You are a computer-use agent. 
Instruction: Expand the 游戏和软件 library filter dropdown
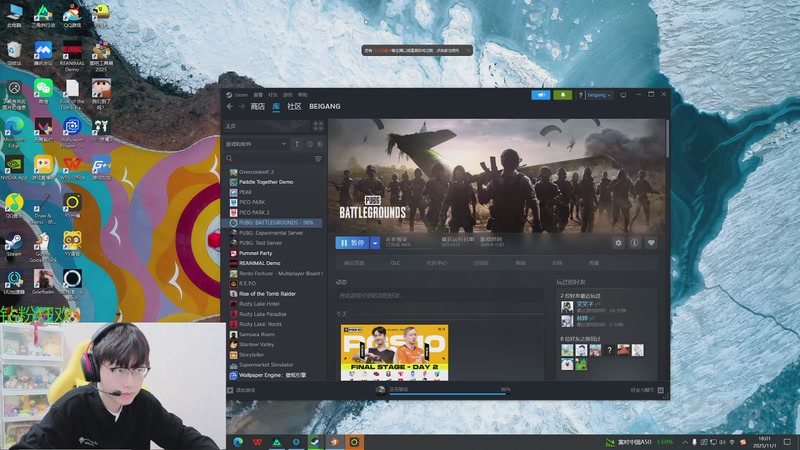click(256, 144)
